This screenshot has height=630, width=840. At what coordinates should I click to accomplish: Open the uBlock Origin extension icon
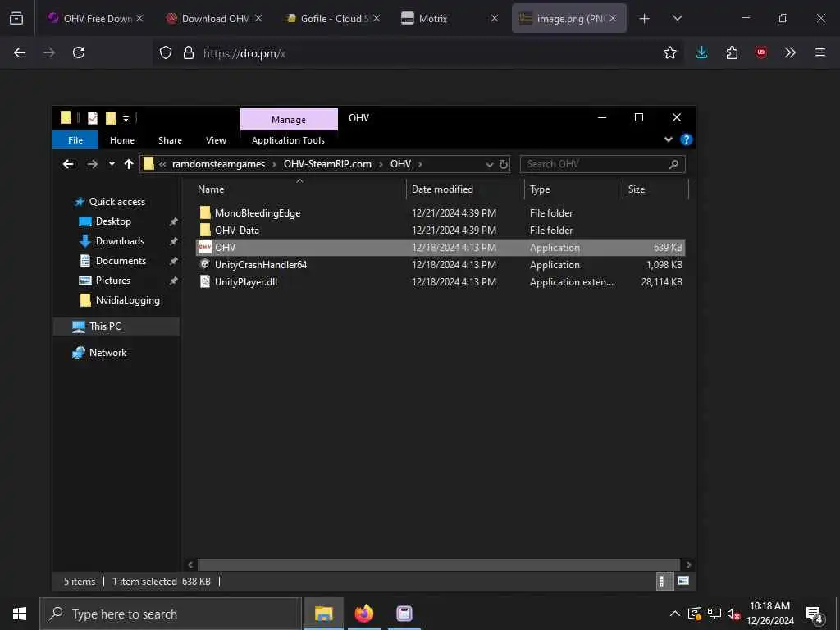(760, 52)
